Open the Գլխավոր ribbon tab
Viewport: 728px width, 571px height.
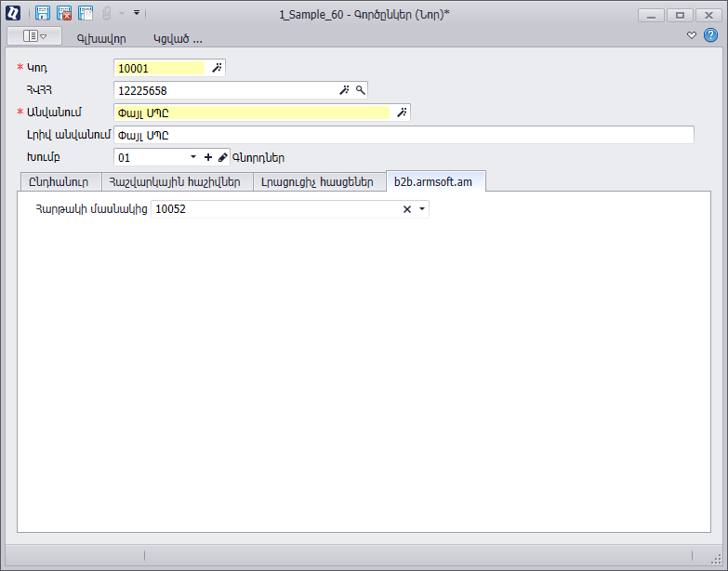pyautogui.click(x=101, y=39)
